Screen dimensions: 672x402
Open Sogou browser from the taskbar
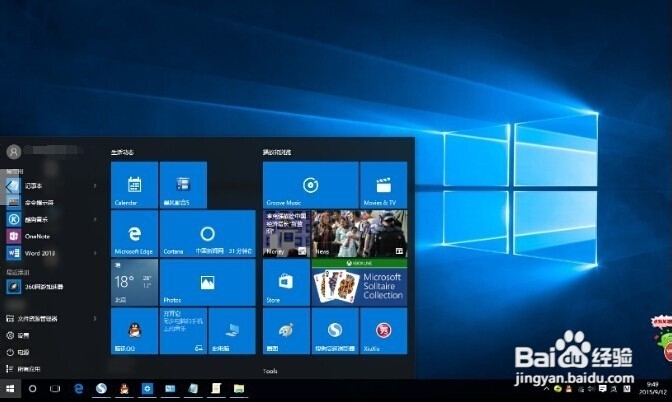coord(101,389)
